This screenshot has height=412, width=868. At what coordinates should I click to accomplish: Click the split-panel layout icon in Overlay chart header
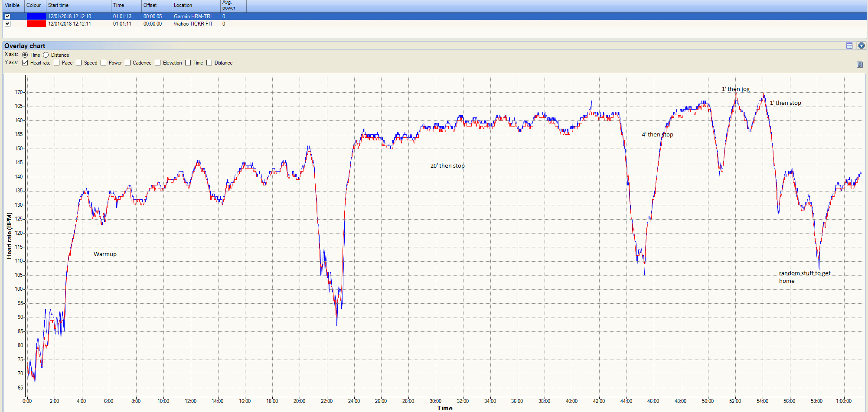coord(849,45)
